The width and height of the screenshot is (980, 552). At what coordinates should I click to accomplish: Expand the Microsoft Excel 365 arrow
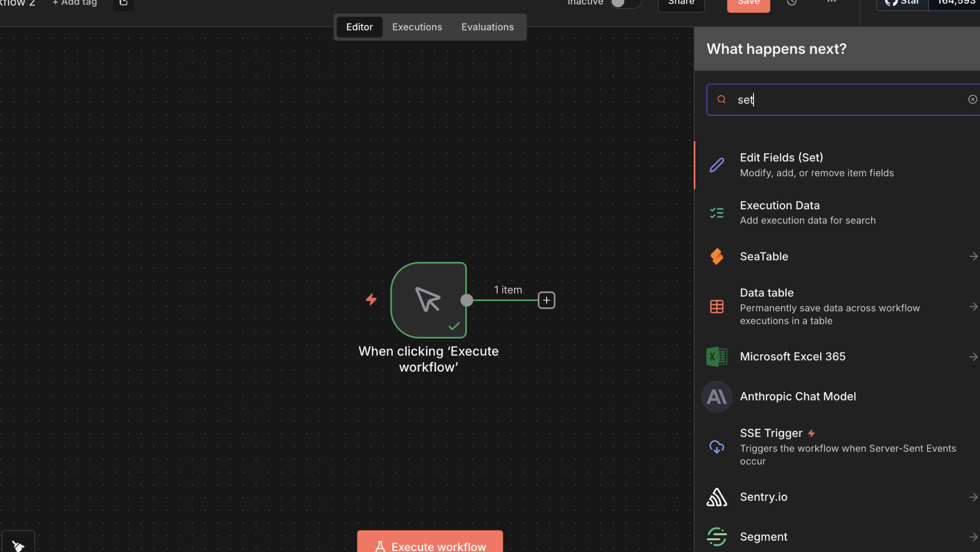(x=973, y=356)
